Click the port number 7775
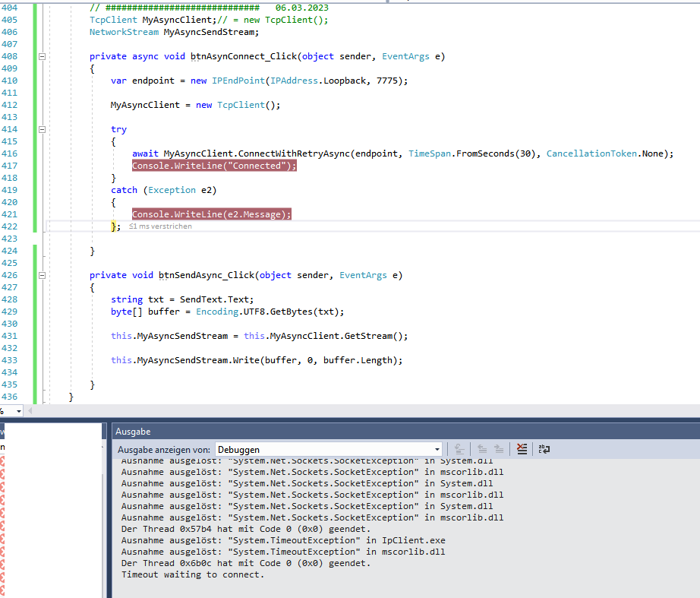 (387, 81)
